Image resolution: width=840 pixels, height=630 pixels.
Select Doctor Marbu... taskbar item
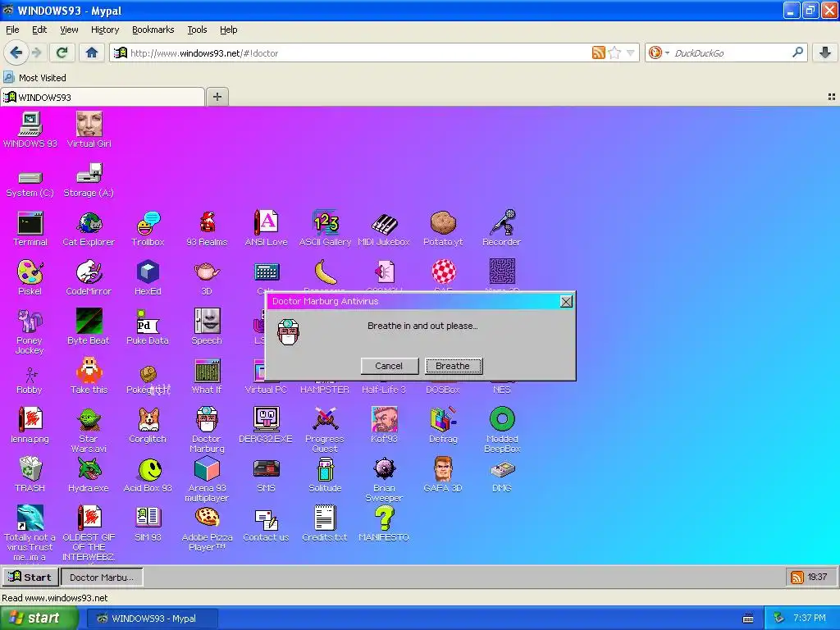pyautogui.click(x=102, y=577)
